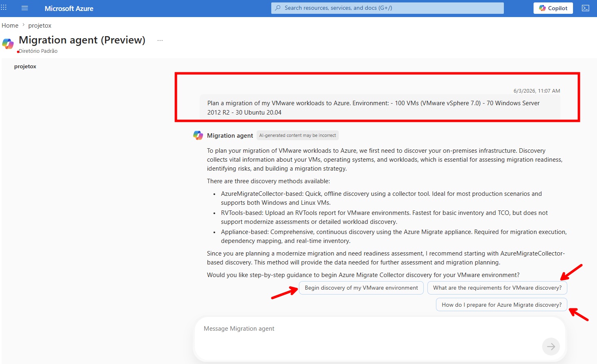Image resolution: width=597 pixels, height=364 pixels.
Task: Click AI-generated content may be incorrect badge
Action: point(298,135)
